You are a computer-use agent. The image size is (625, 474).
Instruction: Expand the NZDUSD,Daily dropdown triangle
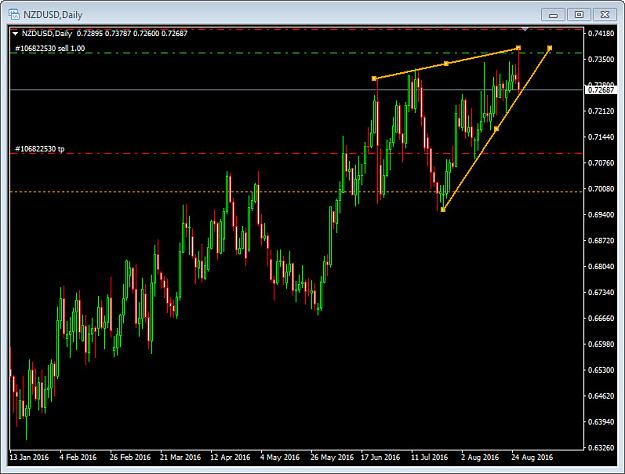15,34
